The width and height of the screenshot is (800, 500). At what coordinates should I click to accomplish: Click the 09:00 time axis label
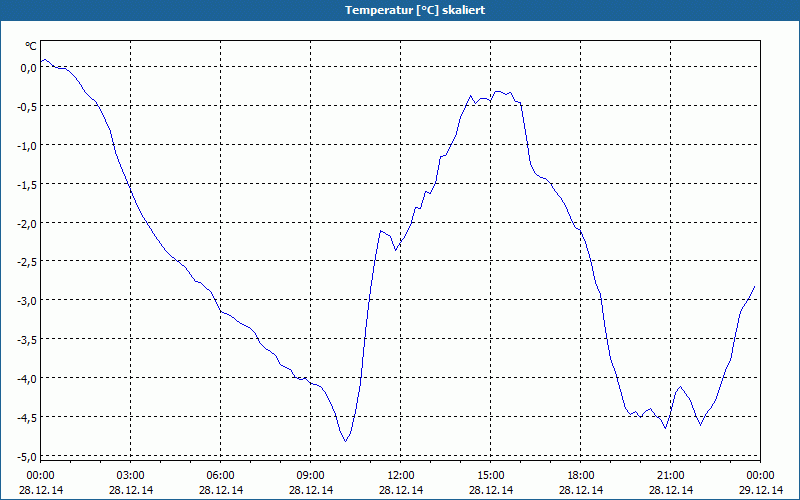point(311,476)
